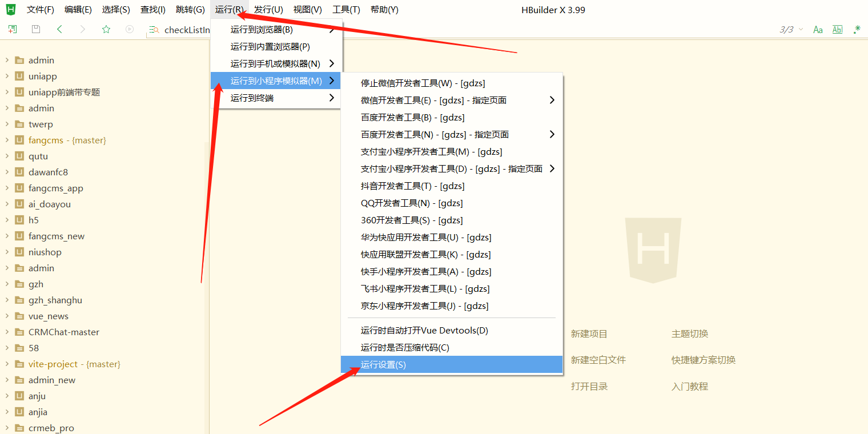The height and width of the screenshot is (434, 868).
Task: Go forward with the right arrow icon
Action: click(x=83, y=29)
